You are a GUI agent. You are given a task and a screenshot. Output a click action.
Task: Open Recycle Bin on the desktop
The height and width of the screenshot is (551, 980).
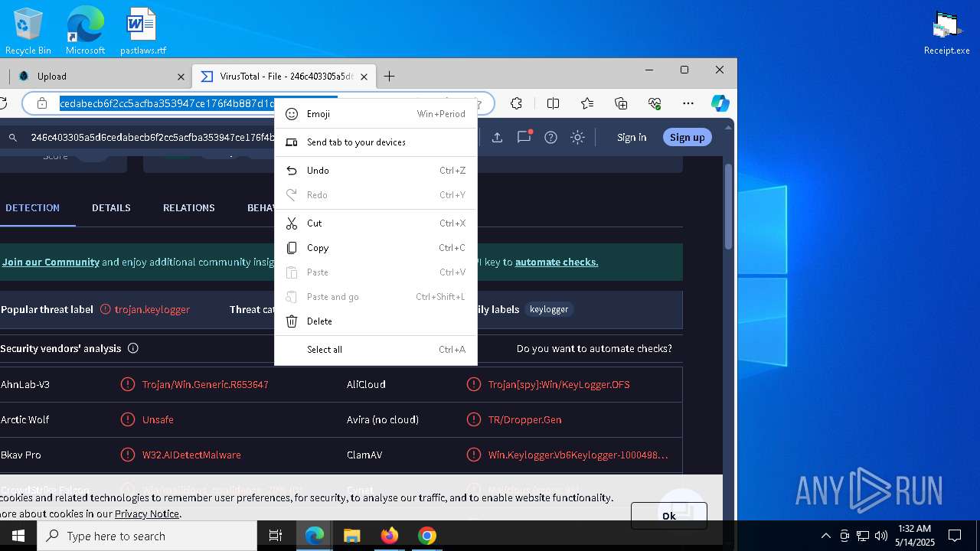pos(28,31)
